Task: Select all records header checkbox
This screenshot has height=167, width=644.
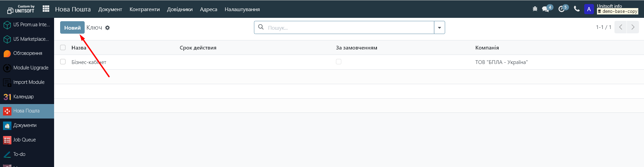Action: [x=63, y=47]
